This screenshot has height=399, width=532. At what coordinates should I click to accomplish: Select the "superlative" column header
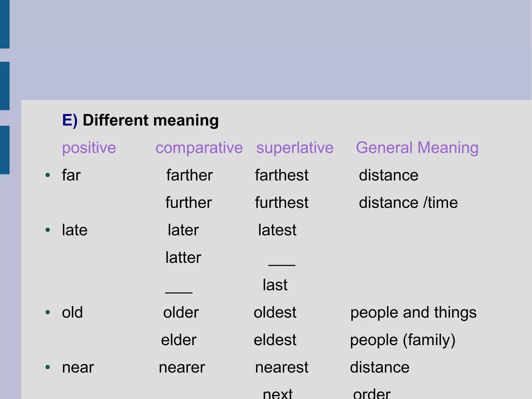[x=295, y=148]
